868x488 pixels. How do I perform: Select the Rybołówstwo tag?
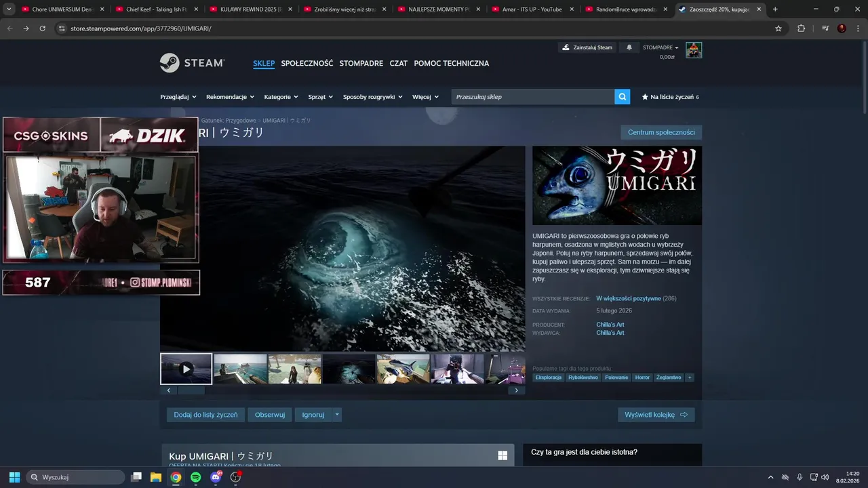tap(583, 378)
